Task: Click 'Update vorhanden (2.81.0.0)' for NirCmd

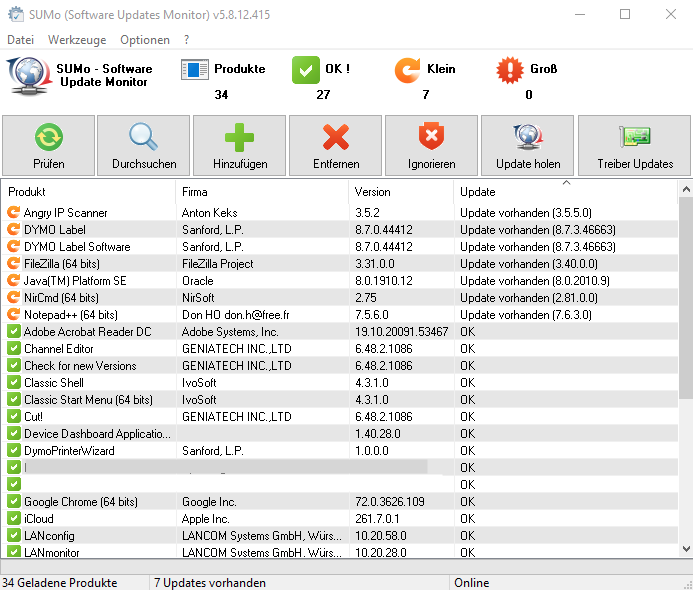Action: (529, 297)
